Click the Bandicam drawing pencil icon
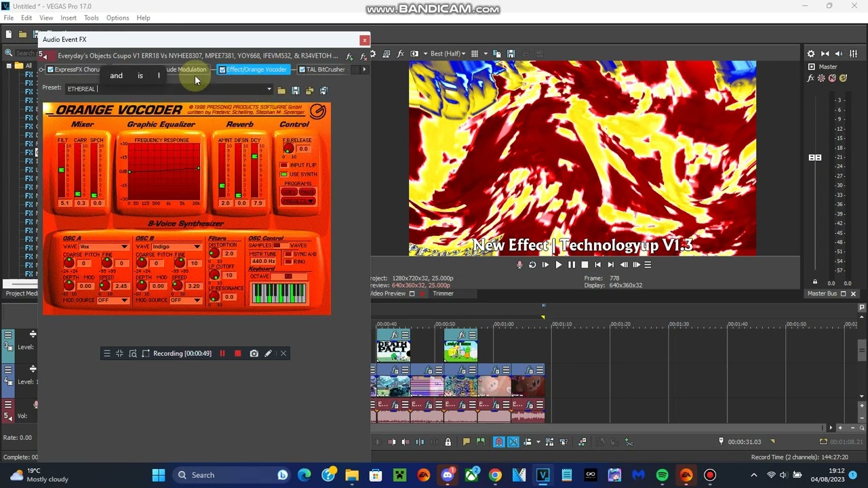 (269, 353)
